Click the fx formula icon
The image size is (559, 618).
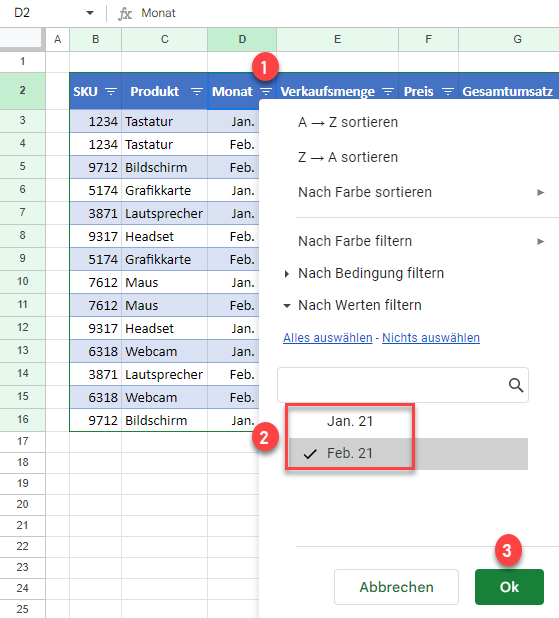(x=125, y=14)
